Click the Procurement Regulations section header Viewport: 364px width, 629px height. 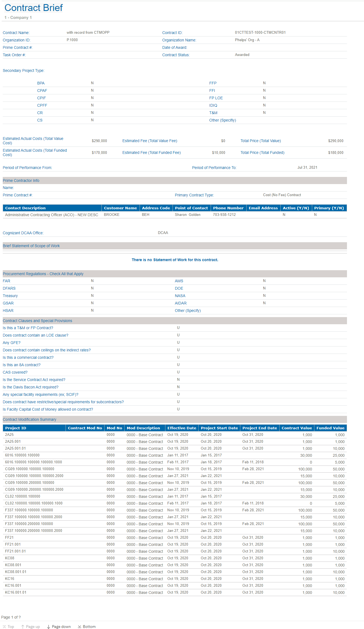[43, 274]
